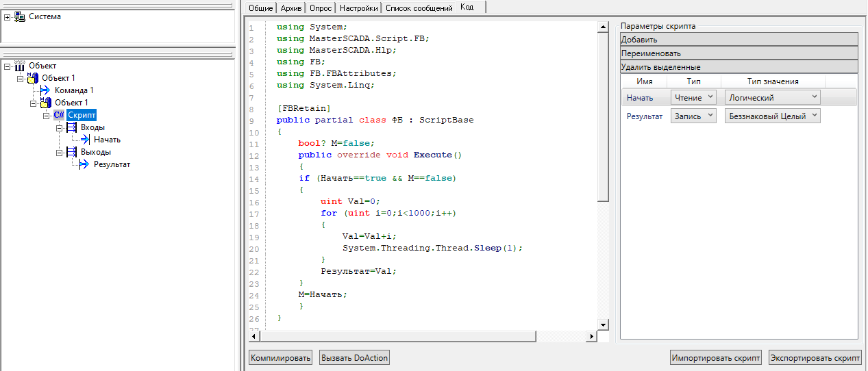The image size is (868, 371).
Task: Click the Система computer icon in the tree
Action: pos(20,16)
